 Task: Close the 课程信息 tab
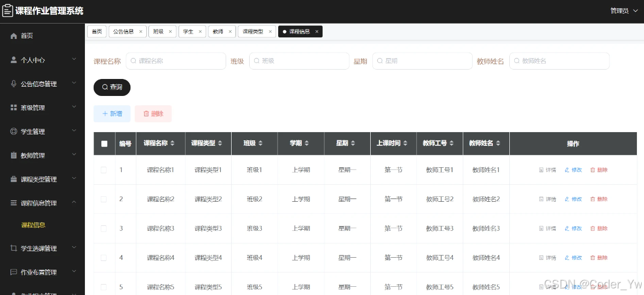[317, 32]
